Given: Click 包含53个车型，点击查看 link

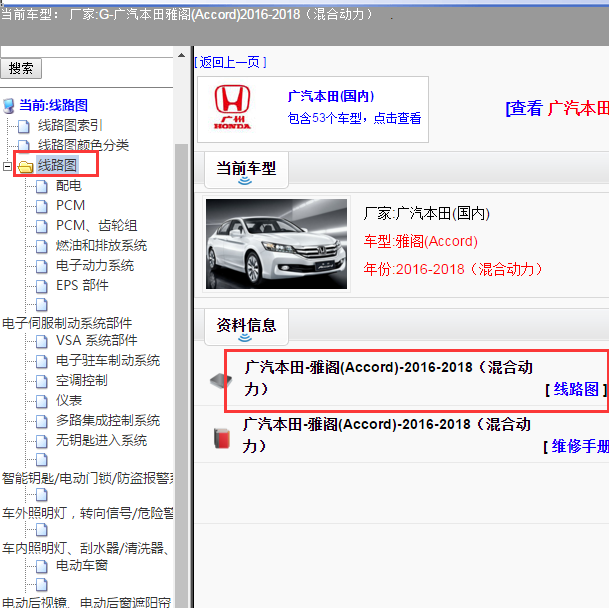Looking at the screenshot, I should [x=354, y=118].
